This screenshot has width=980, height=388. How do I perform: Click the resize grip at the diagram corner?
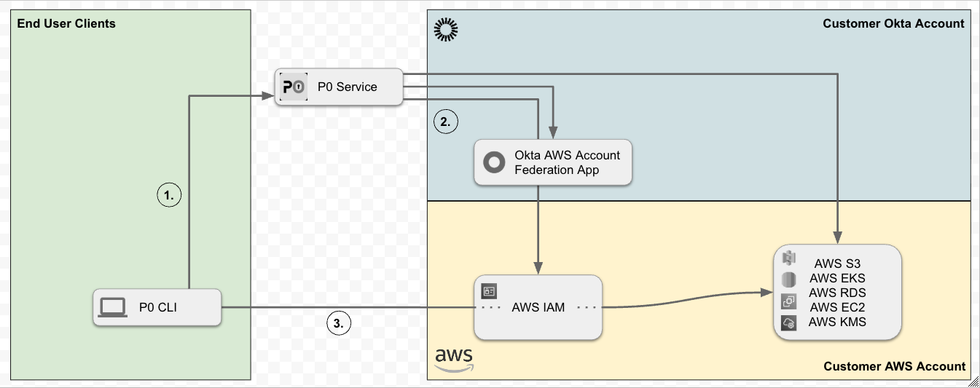(x=973, y=381)
